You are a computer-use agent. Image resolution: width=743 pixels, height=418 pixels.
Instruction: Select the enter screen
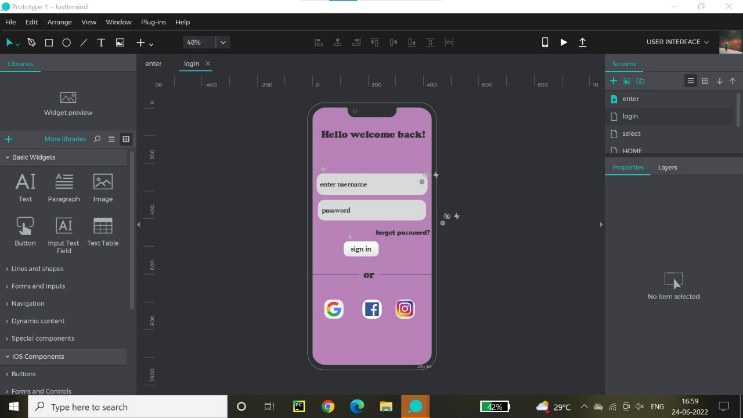pos(671,99)
